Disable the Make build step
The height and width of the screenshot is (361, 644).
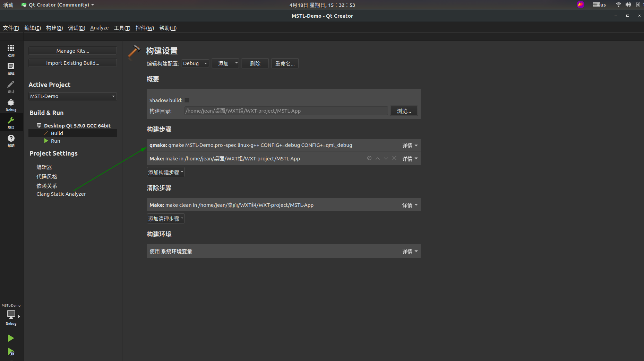369,158
